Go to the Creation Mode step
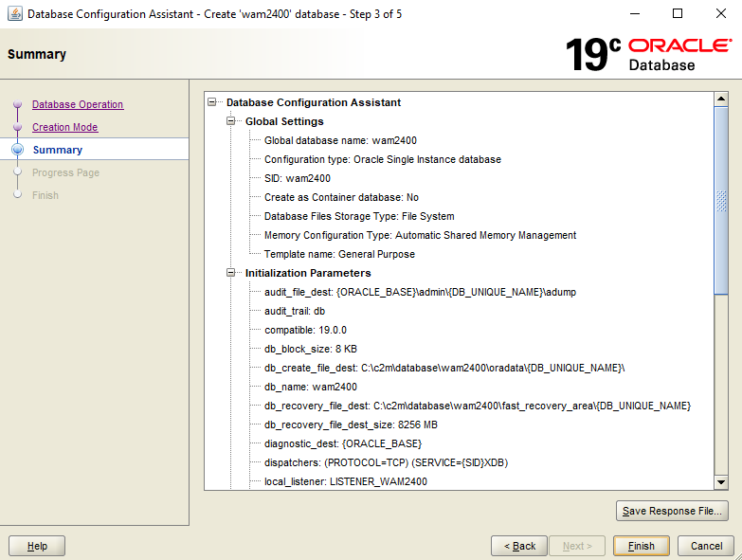The height and width of the screenshot is (560, 742). coord(64,127)
